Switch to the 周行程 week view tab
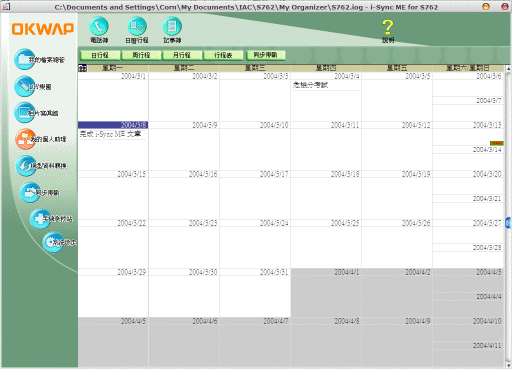This screenshot has width=512, height=369. pyautogui.click(x=141, y=55)
